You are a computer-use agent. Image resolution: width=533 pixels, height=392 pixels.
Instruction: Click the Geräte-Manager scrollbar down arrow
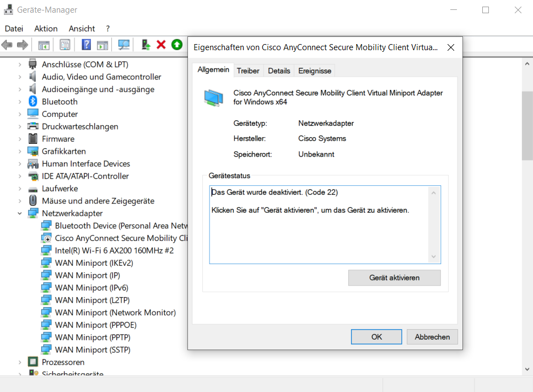527,369
